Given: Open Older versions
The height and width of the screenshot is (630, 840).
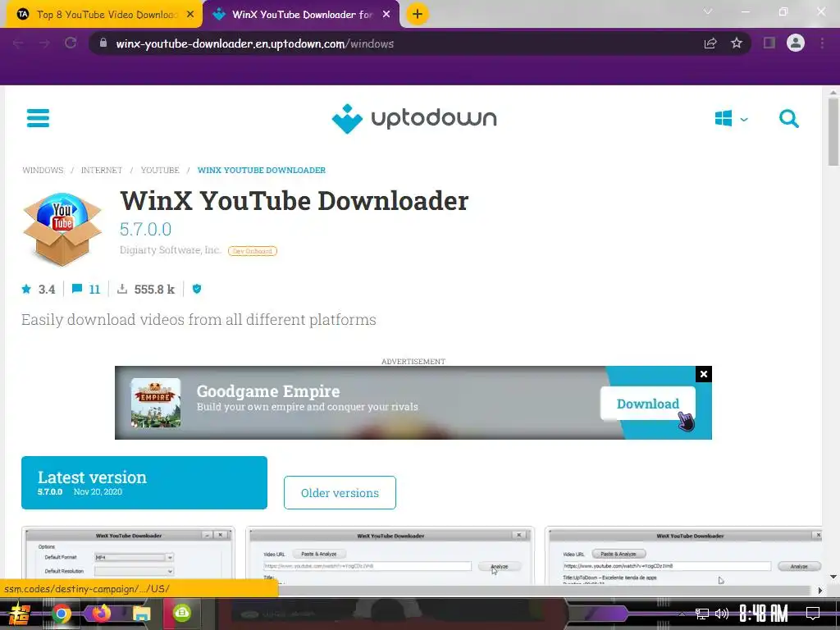Looking at the screenshot, I should click(340, 492).
